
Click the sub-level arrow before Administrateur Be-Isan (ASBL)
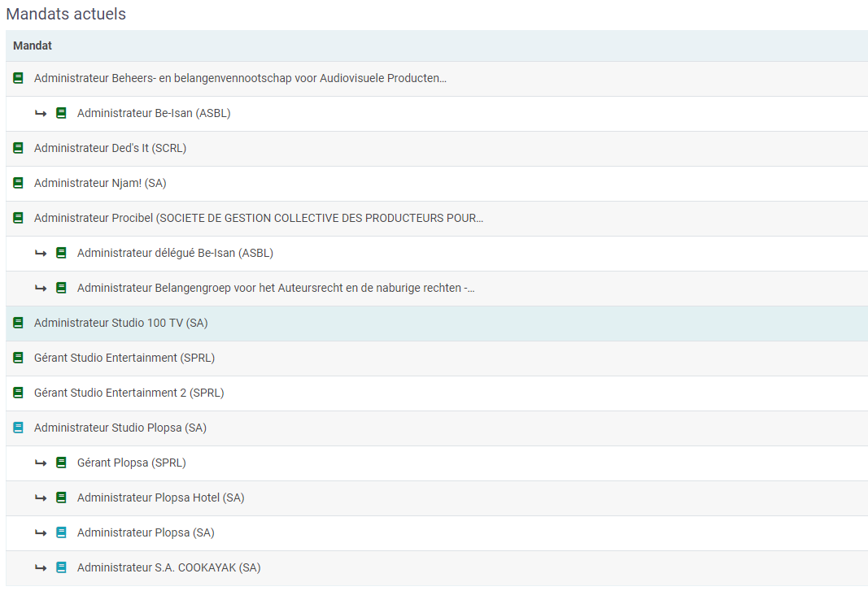coord(41,114)
